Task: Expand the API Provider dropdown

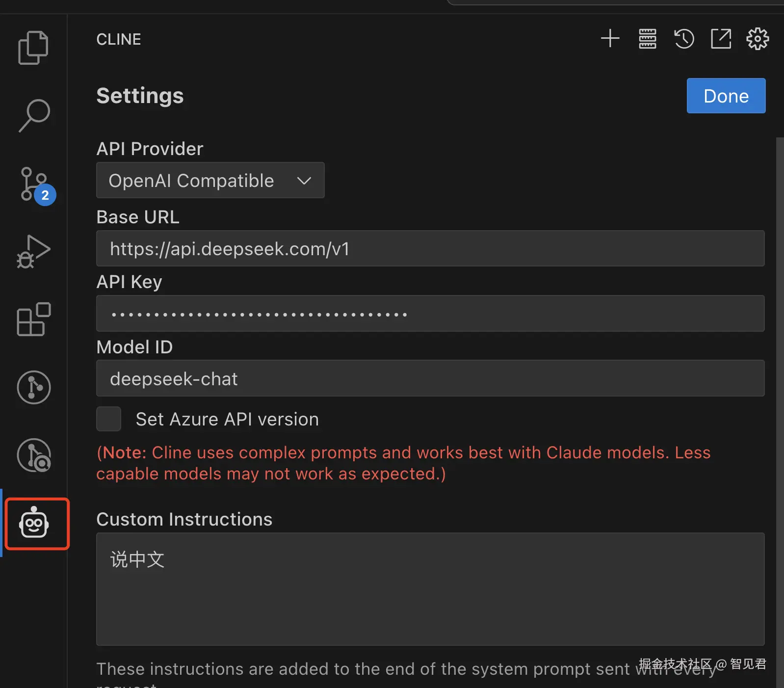Action: click(210, 181)
